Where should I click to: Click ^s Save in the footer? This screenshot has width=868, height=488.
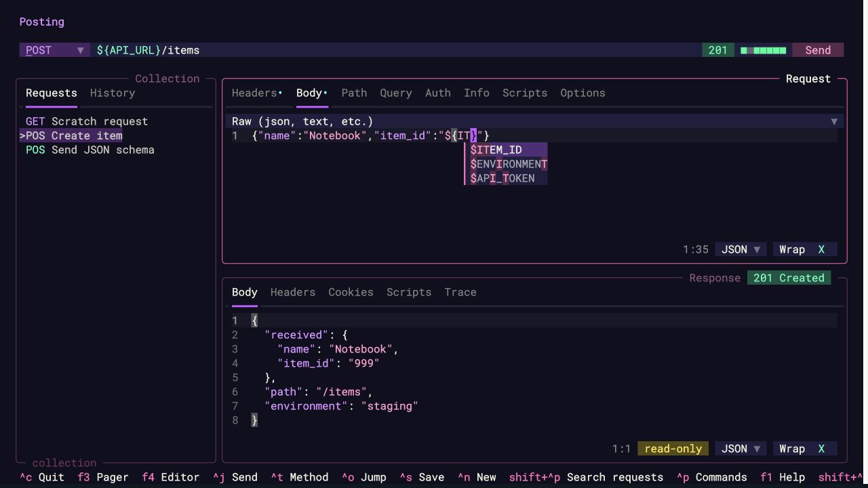tap(422, 477)
